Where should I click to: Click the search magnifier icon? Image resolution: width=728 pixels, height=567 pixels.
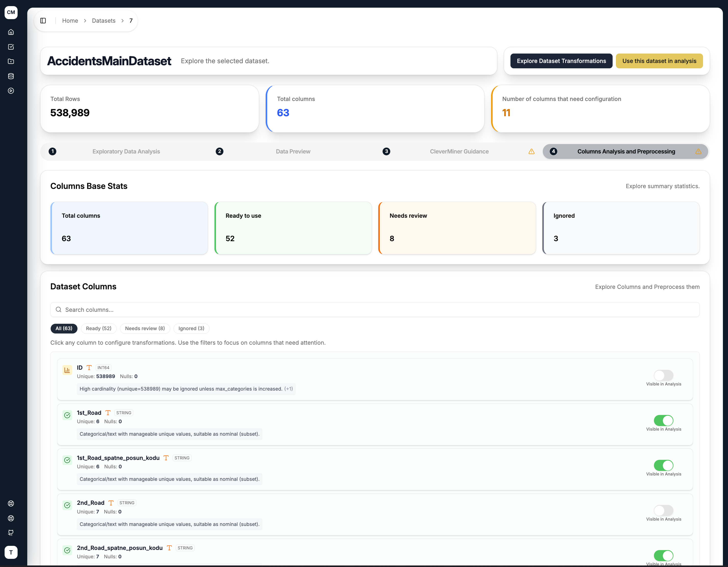[58, 310]
